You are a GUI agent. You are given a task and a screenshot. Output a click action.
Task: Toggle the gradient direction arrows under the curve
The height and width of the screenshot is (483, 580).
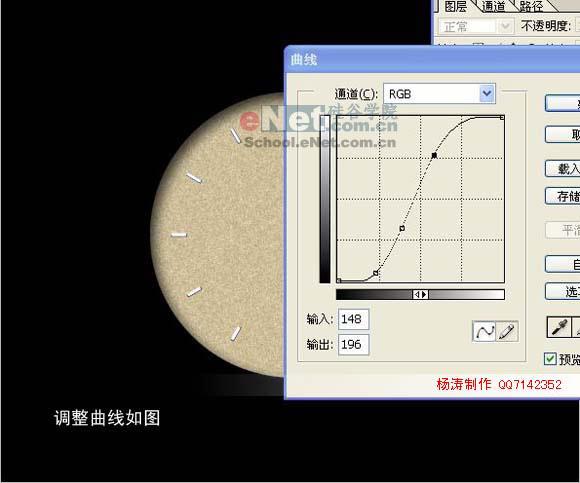coord(421,294)
